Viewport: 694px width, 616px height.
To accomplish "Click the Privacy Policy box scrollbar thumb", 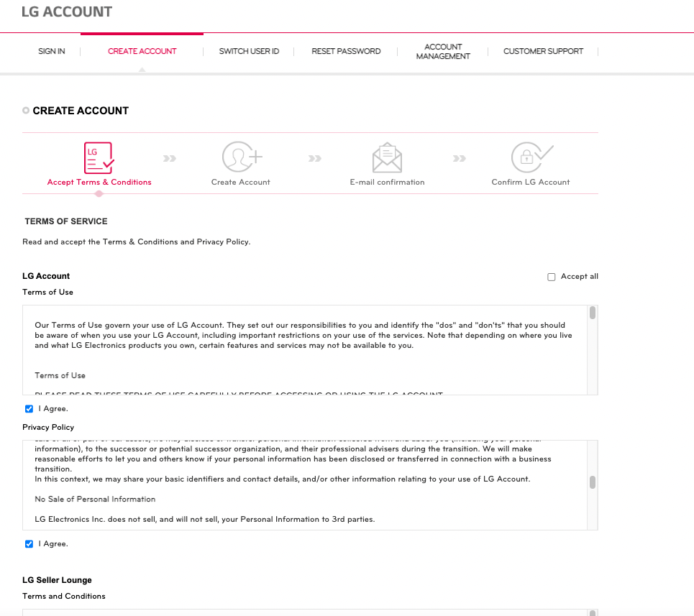I will point(593,482).
